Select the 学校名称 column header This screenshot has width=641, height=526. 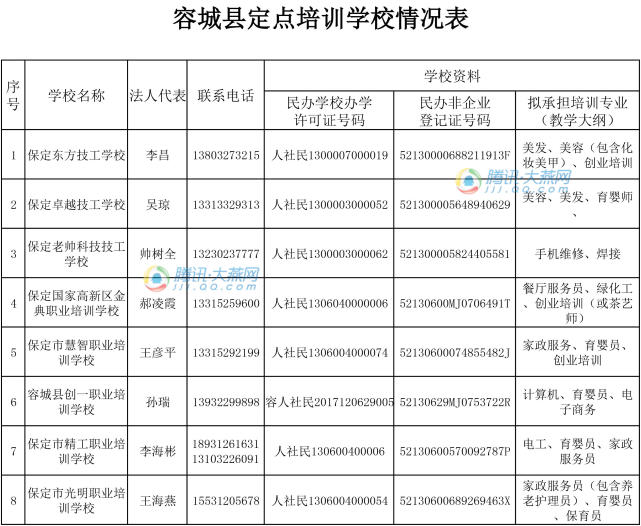coord(76,96)
